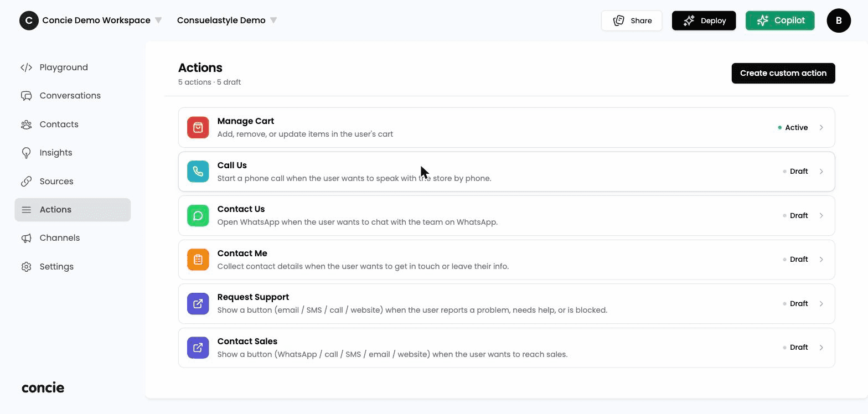868x414 pixels.
Task: Click the purple Contact Sales link icon
Action: [x=198, y=348]
